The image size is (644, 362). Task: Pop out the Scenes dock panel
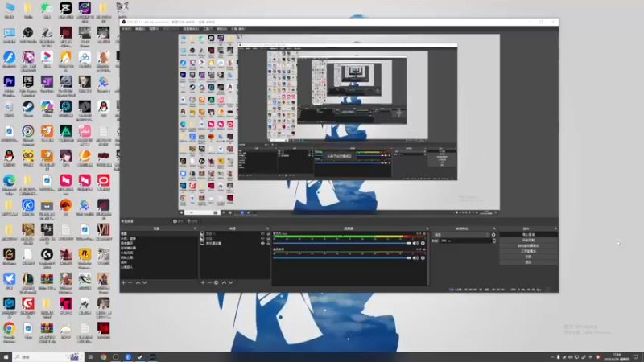point(195,228)
